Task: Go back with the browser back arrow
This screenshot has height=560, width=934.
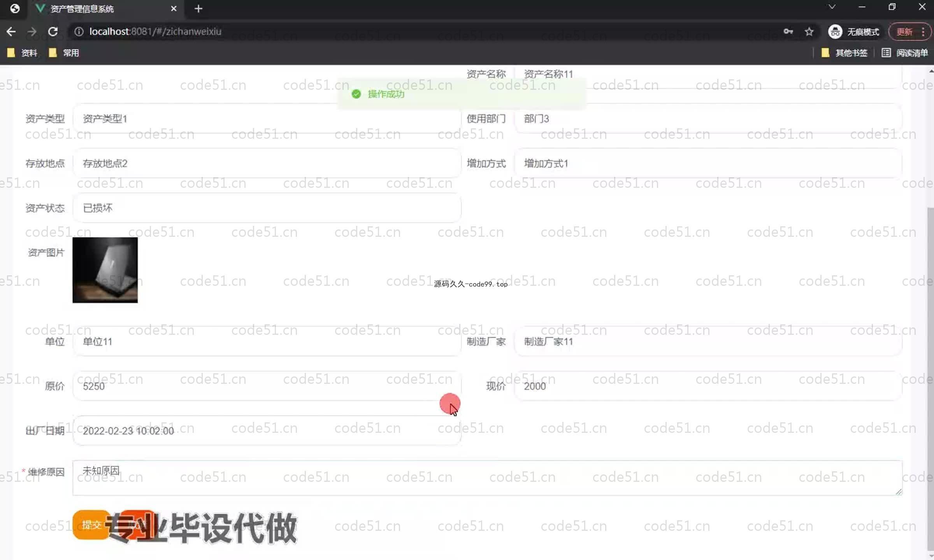Action: [x=11, y=31]
